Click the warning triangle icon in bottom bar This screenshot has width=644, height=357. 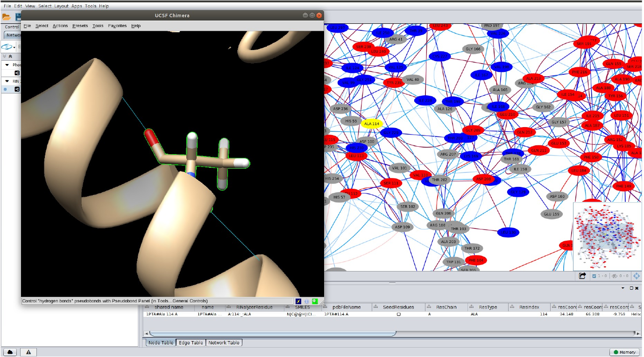pyautogui.click(x=28, y=352)
